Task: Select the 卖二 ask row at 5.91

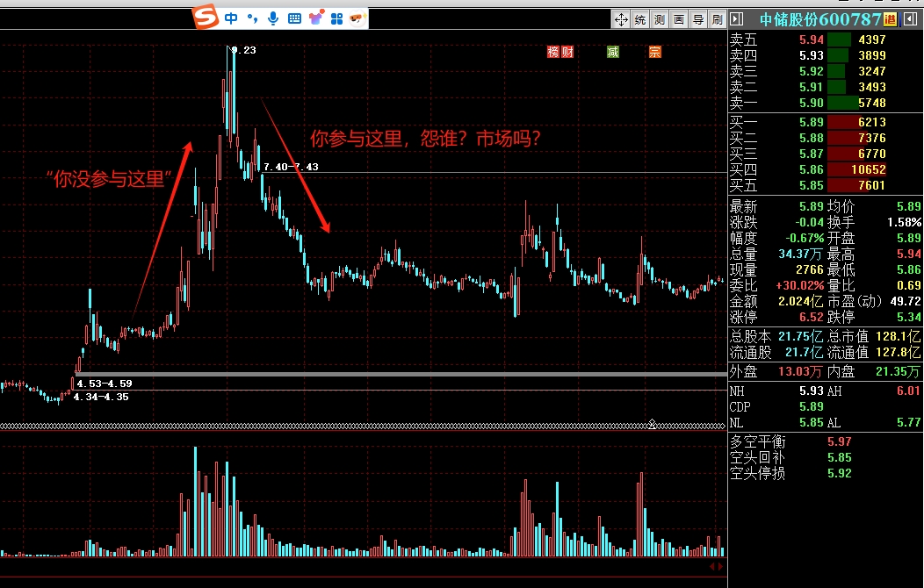Action: click(x=825, y=87)
